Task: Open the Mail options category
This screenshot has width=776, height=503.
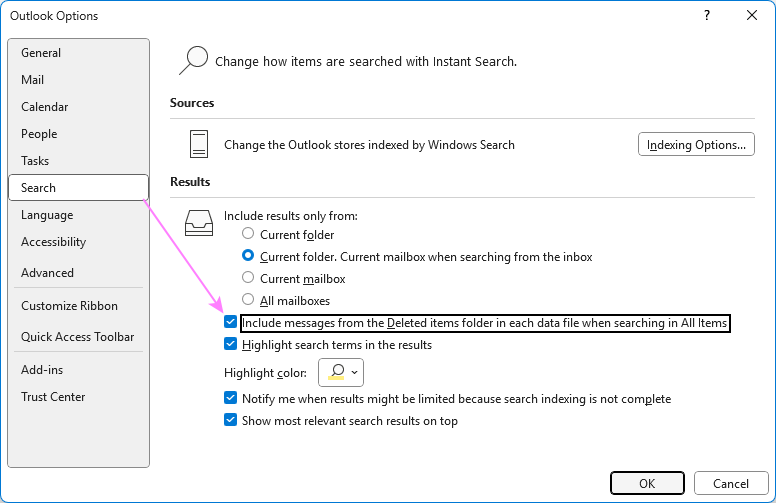Action: pyautogui.click(x=78, y=80)
